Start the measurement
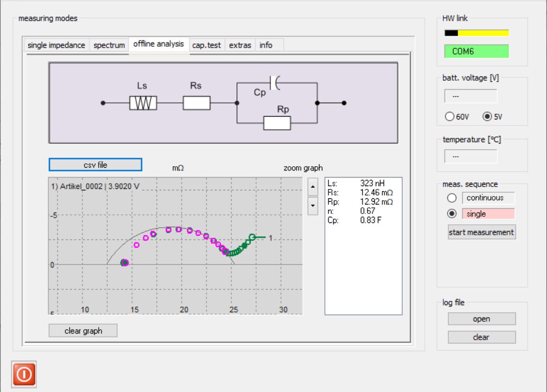 click(x=481, y=232)
